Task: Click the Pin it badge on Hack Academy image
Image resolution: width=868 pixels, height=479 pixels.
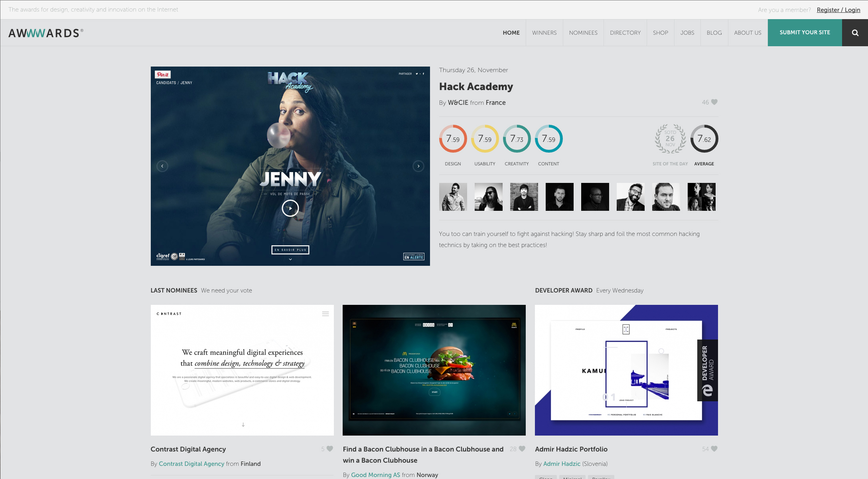Action: 163,75
